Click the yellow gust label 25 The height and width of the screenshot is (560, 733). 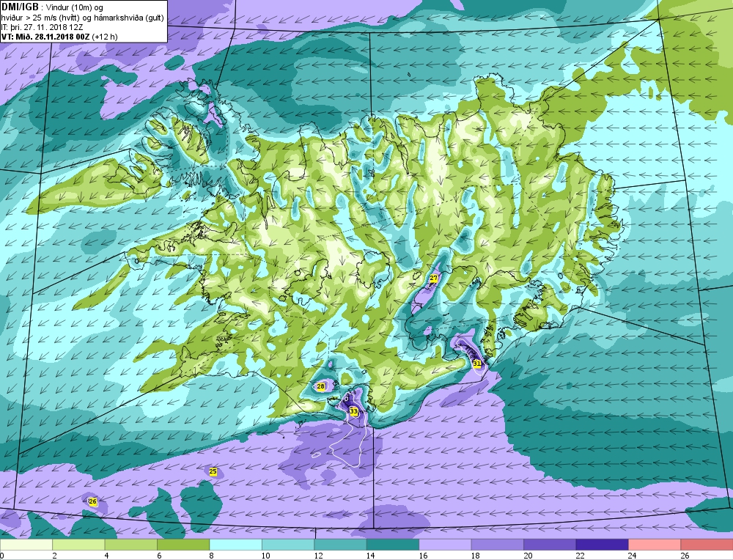[213, 471]
